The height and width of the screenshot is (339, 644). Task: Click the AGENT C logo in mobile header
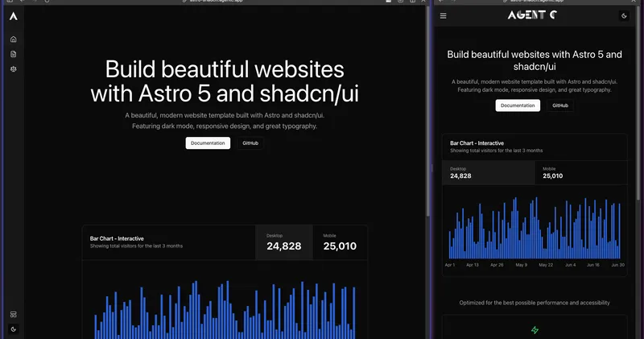[531, 15]
